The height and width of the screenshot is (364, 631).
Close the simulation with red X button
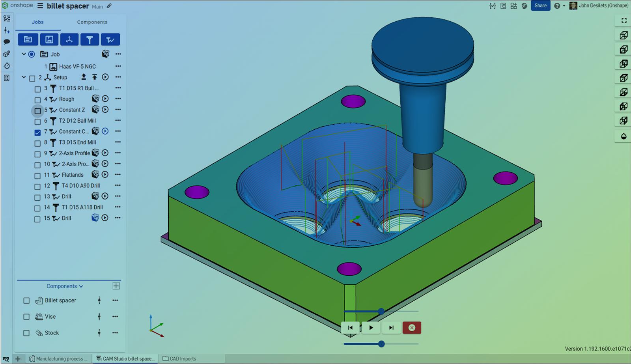(x=412, y=328)
